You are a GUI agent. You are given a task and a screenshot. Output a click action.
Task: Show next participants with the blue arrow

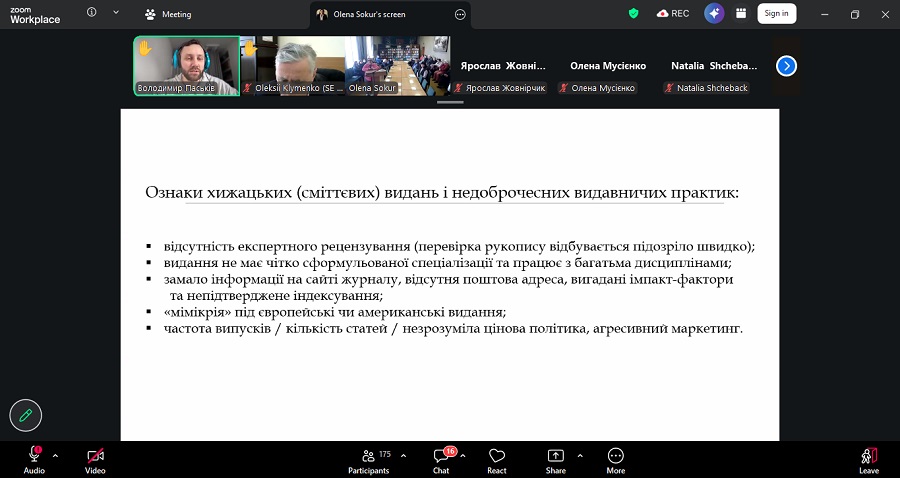pyautogui.click(x=787, y=66)
